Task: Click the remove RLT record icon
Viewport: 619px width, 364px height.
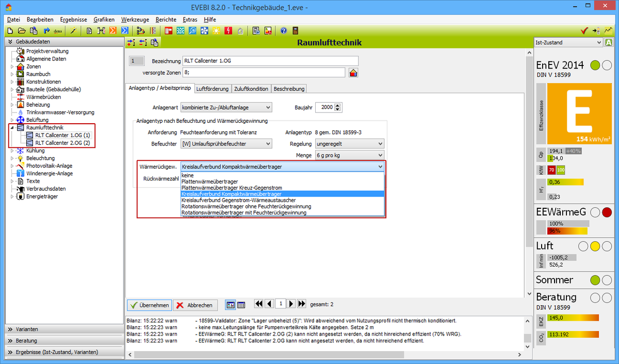Action: tap(143, 42)
